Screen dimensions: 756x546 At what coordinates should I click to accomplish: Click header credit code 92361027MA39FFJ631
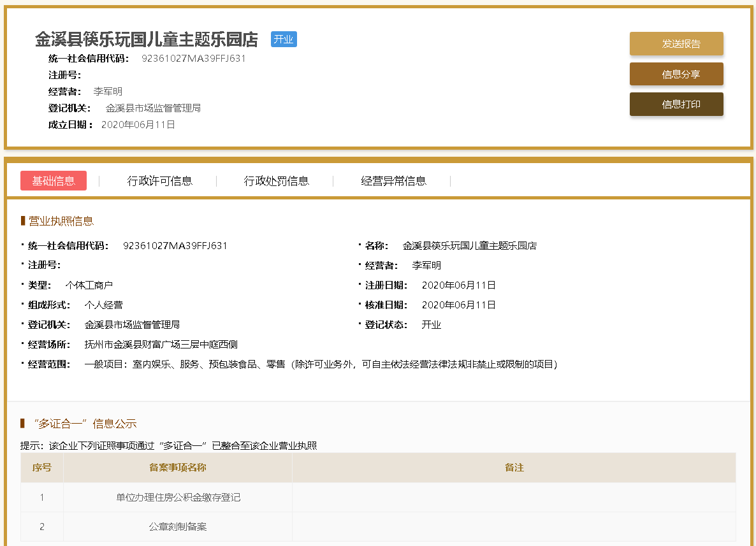pyautogui.click(x=193, y=59)
